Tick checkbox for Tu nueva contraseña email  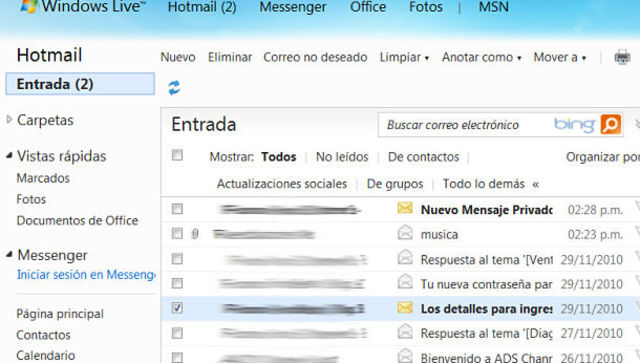(x=177, y=283)
